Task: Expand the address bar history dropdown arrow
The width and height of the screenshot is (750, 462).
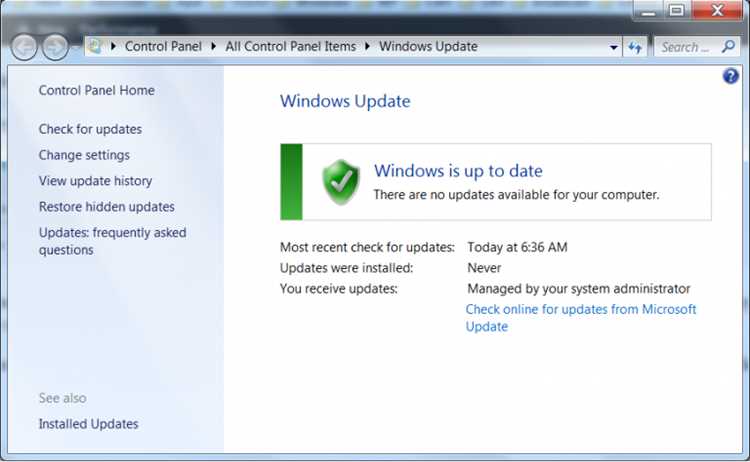Action: click(613, 47)
